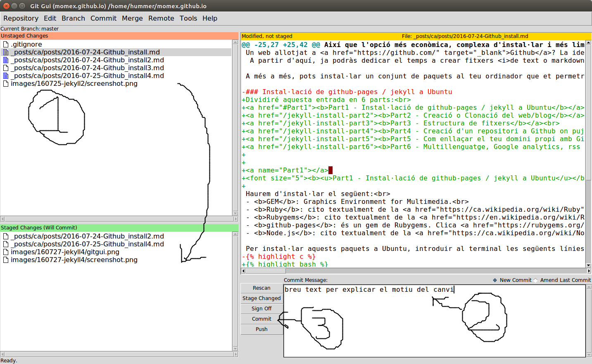The width and height of the screenshot is (592, 364).
Task: Stage images/160725-jekyll2/screenshot.png using its icon
Action: (5, 83)
